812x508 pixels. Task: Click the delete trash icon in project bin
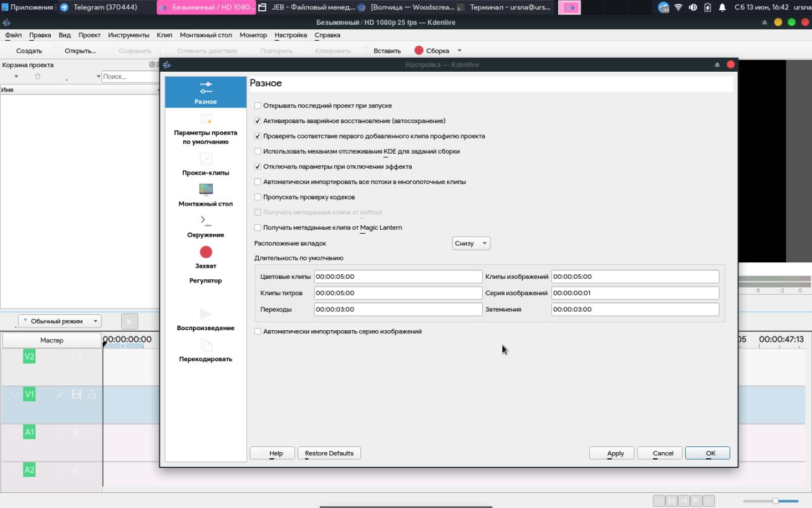point(37,76)
